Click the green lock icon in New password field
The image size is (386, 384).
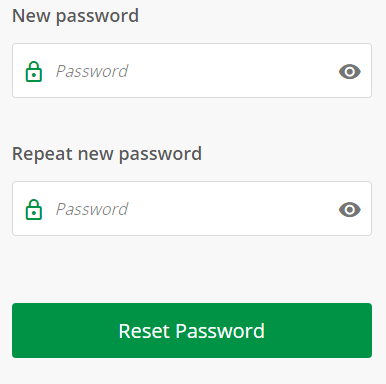tap(34, 71)
